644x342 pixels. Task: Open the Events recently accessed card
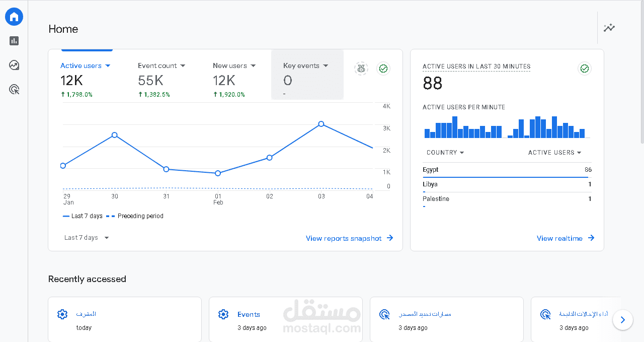285,320
